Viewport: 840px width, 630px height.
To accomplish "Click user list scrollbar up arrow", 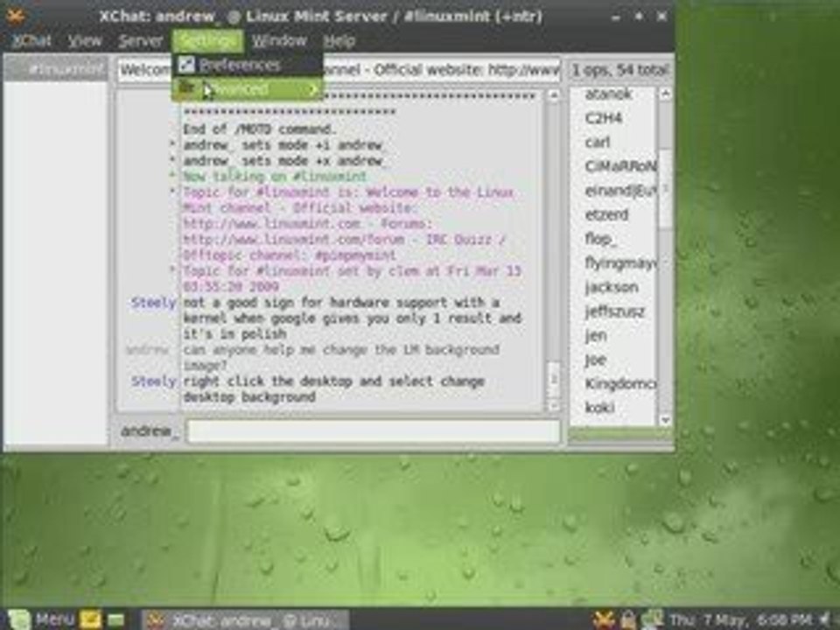I will (665, 94).
